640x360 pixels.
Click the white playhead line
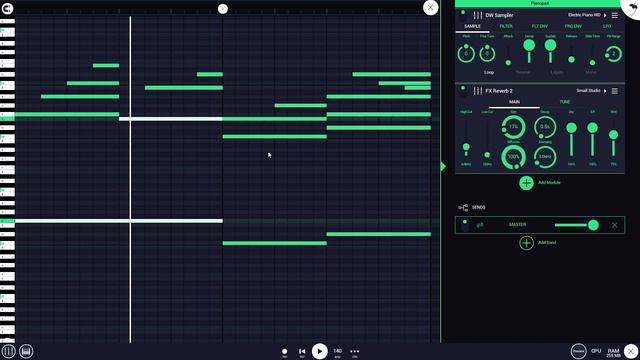(131, 180)
